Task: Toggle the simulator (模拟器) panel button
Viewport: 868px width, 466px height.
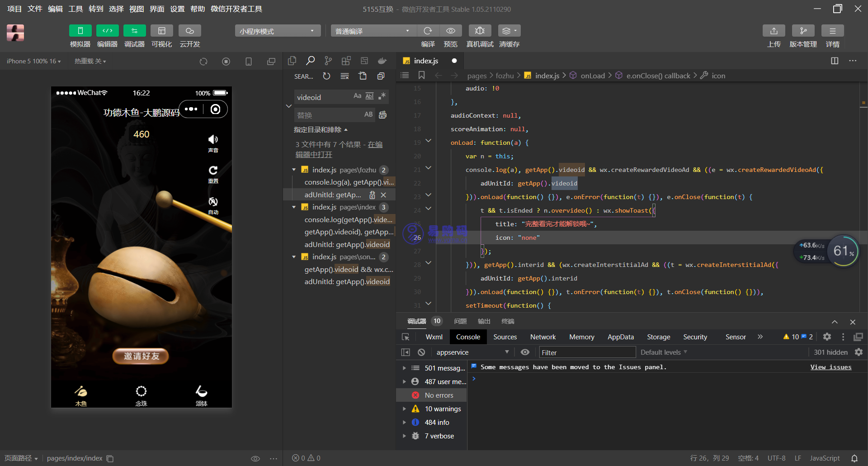Action: pyautogui.click(x=80, y=31)
